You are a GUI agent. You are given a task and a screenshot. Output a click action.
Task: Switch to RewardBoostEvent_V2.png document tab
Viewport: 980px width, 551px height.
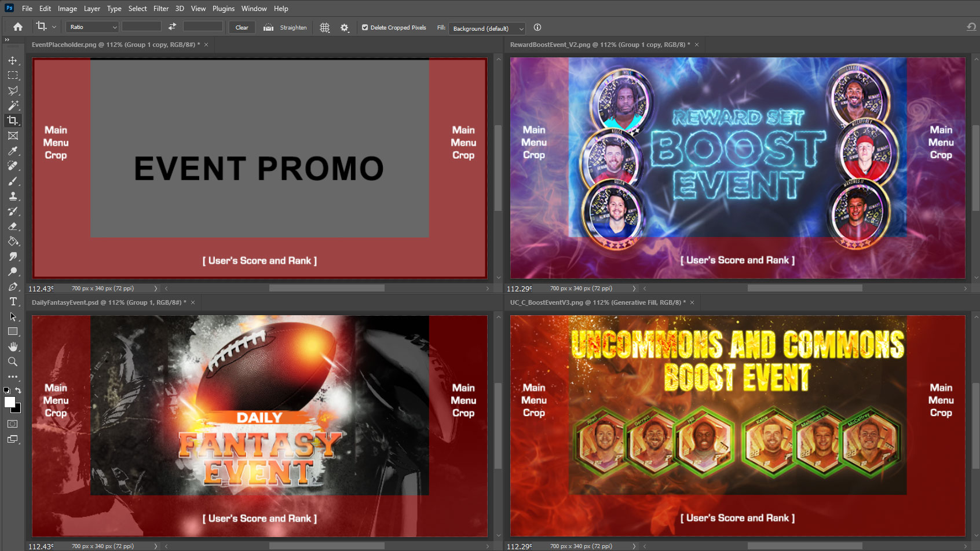600,45
